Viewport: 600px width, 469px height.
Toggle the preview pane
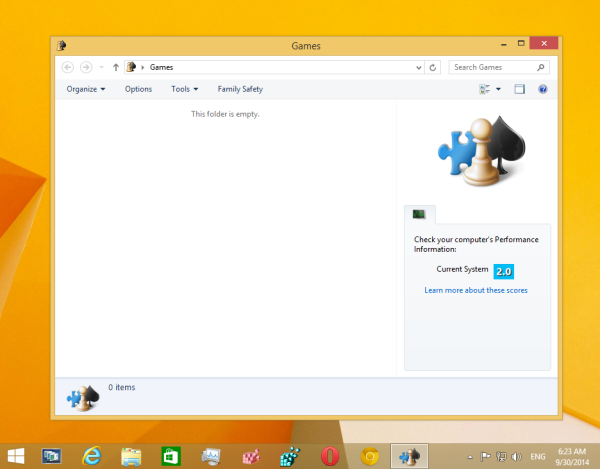pyautogui.click(x=519, y=89)
